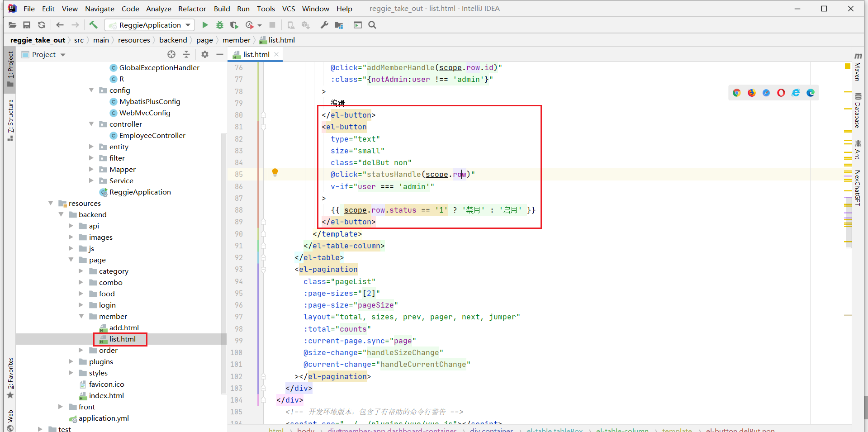Open the VCS menu
The image size is (868, 432).
289,9
